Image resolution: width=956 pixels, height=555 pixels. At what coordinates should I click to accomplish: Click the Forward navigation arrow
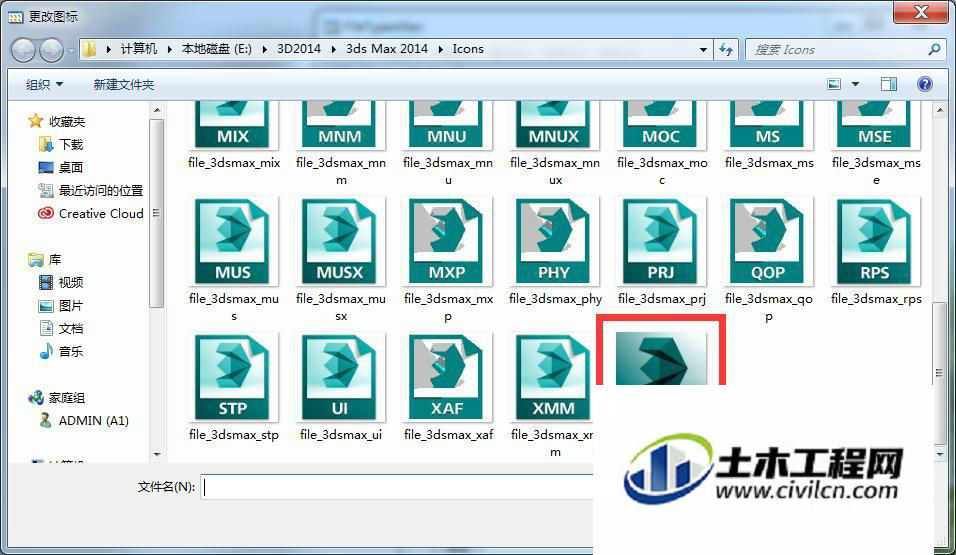pos(51,49)
